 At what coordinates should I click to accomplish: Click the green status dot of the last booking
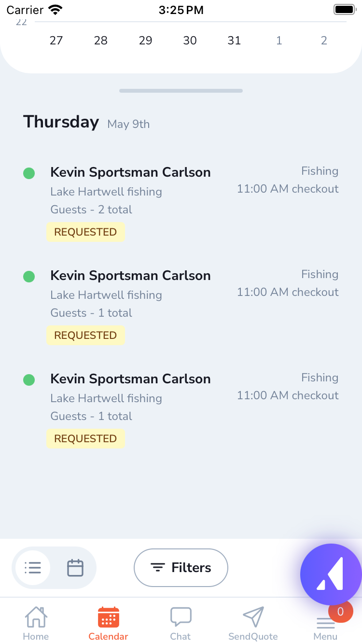pos(29,380)
